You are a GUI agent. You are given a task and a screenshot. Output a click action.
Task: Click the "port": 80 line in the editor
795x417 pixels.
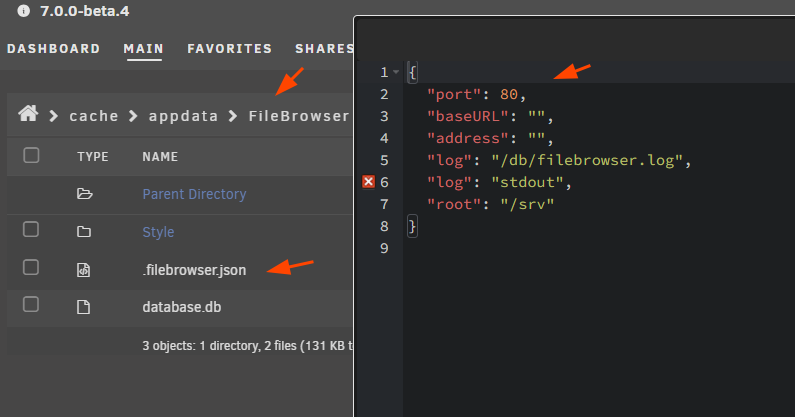click(477, 94)
